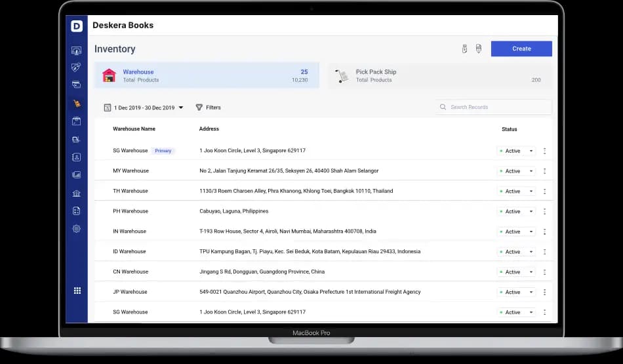Open the Filters button
This screenshot has width=623, height=364.
click(x=208, y=108)
